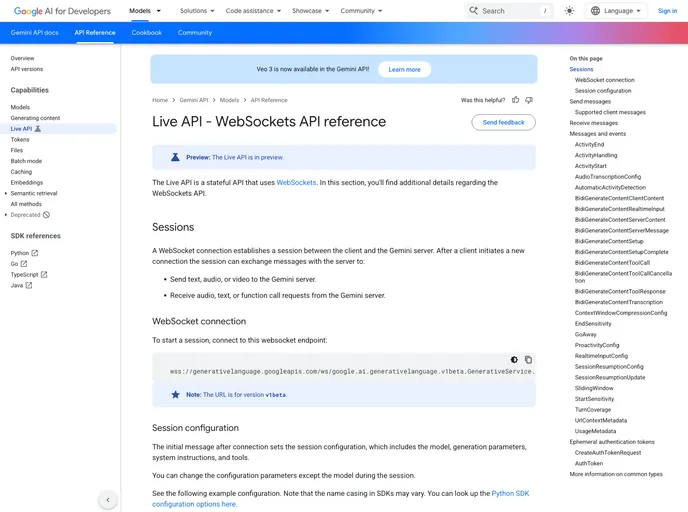The height and width of the screenshot is (512, 688).
Task: Expand the Code assistance menu
Action: point(253,11)
